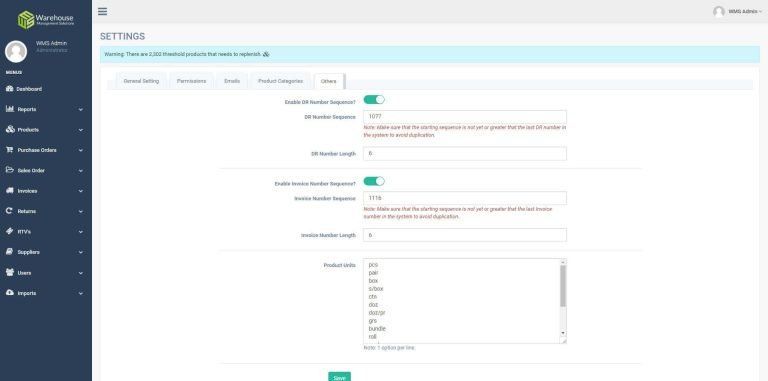This screenshot has width=768, height=381.
Task: Click the DR Number Sequence field
Action: click(465, 117)
